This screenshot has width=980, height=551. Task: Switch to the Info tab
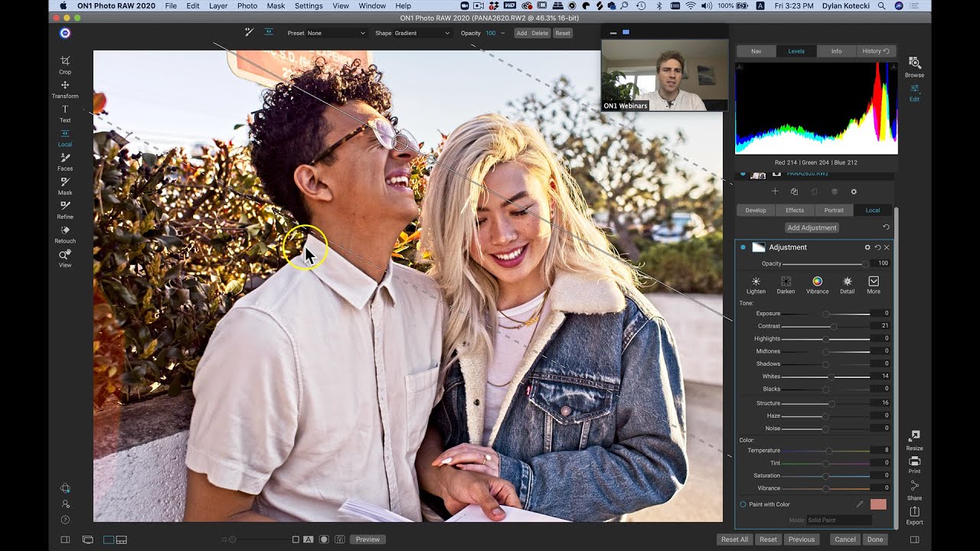point(836,51)
